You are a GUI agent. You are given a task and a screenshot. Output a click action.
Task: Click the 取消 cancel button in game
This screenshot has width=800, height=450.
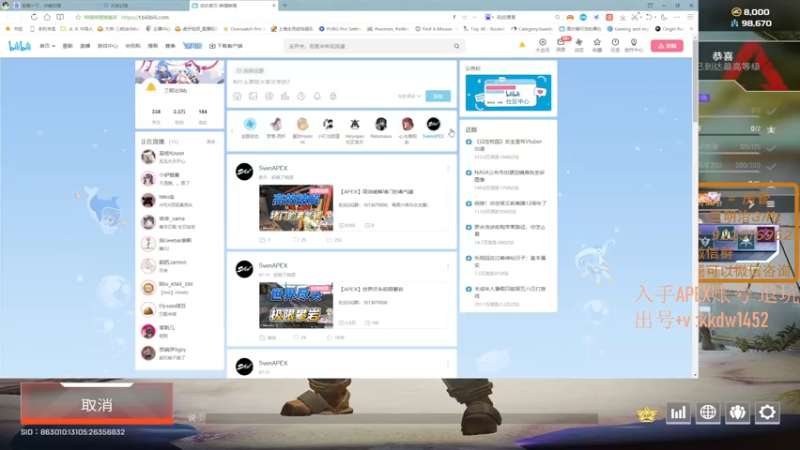click(97, 405)
